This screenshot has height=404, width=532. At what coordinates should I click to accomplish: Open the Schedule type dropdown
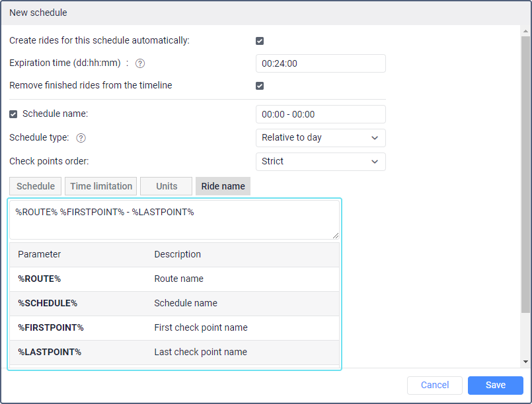click(x=320, y=138)
